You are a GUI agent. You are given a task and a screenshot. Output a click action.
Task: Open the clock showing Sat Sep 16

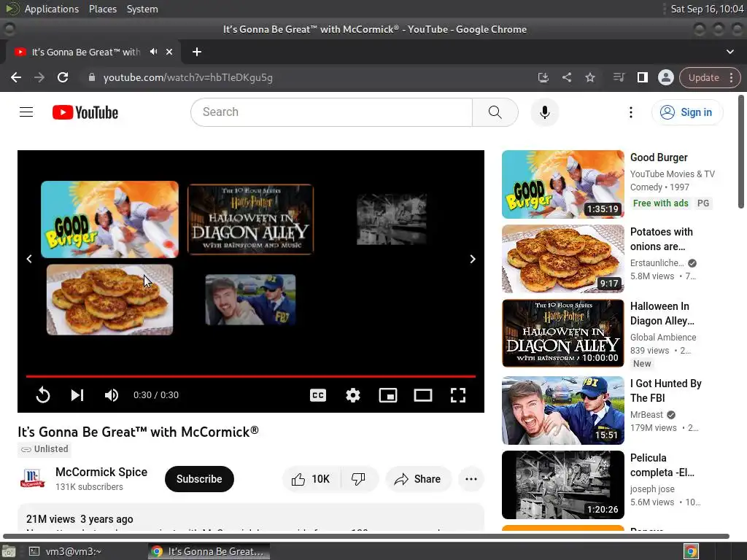(706, 9)
